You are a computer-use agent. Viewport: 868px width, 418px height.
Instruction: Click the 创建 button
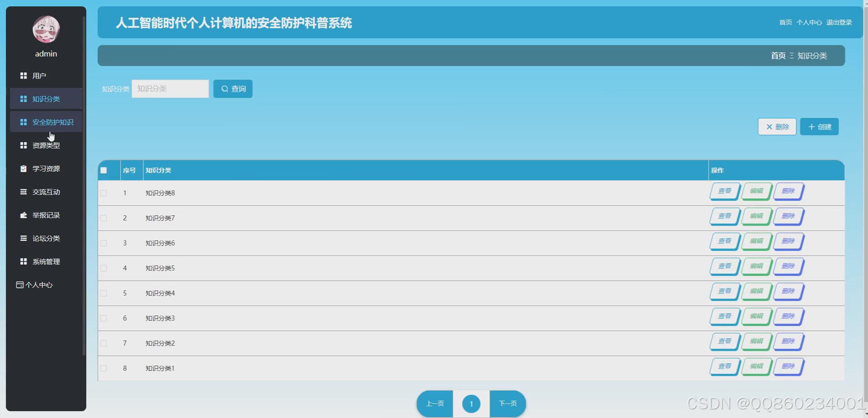[x=819, y=127]
